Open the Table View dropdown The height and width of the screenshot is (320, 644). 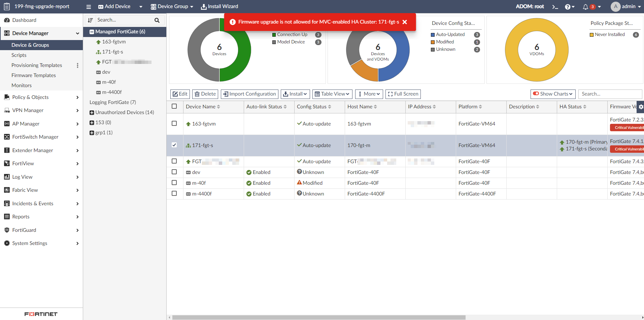coord(332,94)
